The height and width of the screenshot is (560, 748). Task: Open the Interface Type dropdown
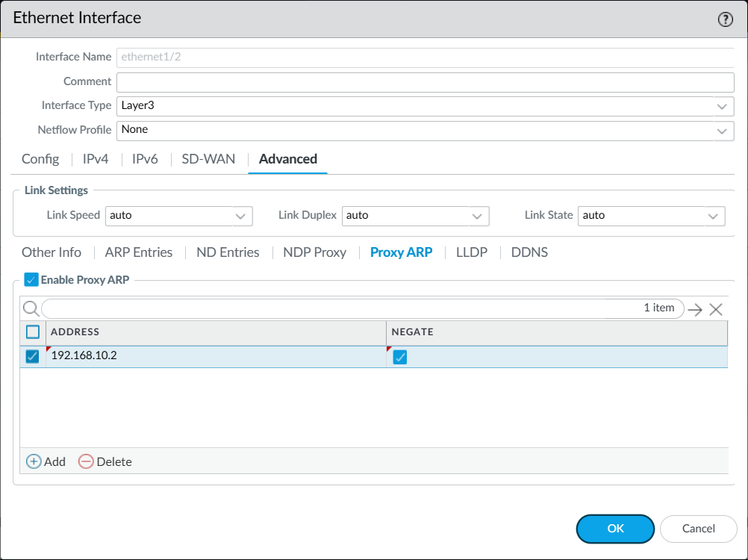[x=425, y=106]
